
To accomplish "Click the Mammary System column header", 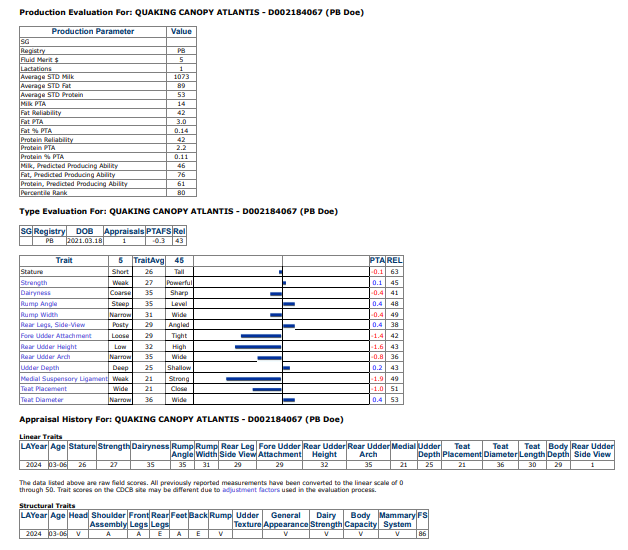I will (x=397, y=520).
